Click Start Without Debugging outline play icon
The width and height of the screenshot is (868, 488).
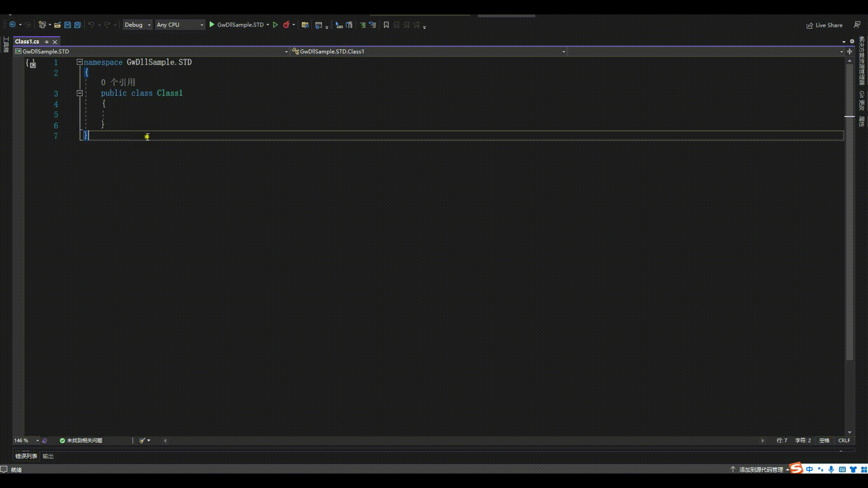[275, 25]
